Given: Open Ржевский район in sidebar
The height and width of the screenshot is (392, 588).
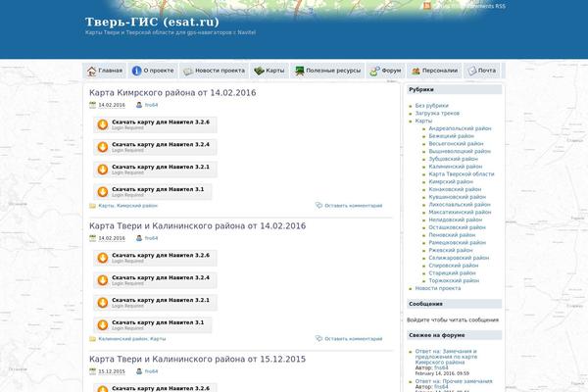Looking at the screenshot, I should tap(451, 250).
